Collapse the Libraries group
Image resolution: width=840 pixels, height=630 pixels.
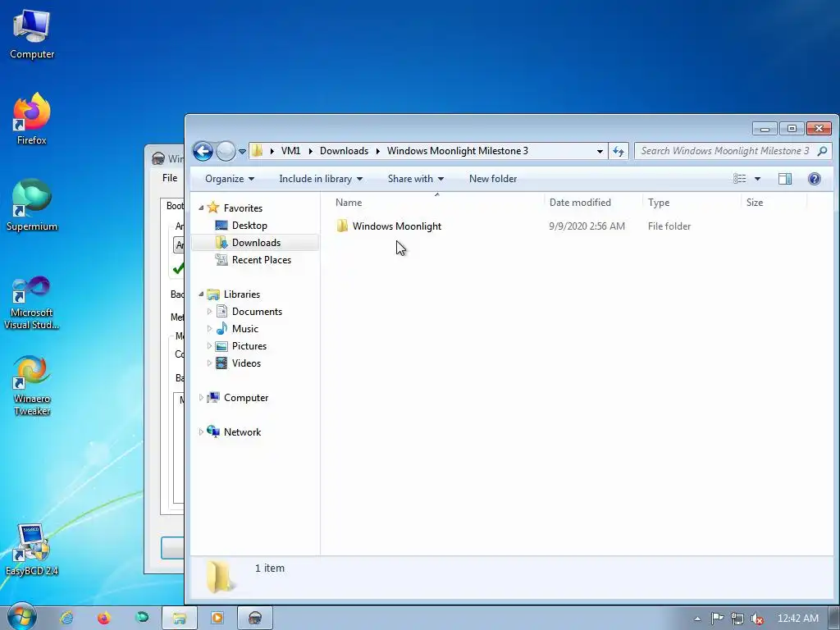click(x=202, y=294)
